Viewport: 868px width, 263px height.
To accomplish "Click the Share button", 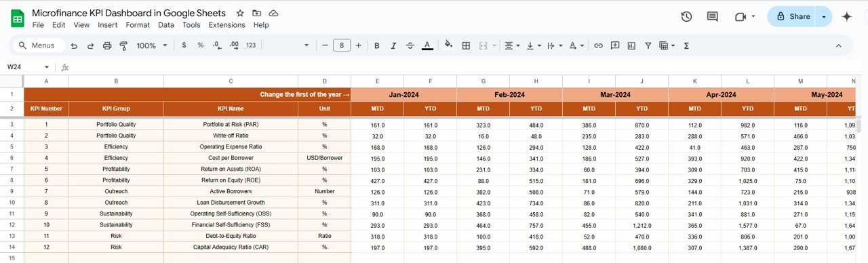I will (x=793, y=16).
